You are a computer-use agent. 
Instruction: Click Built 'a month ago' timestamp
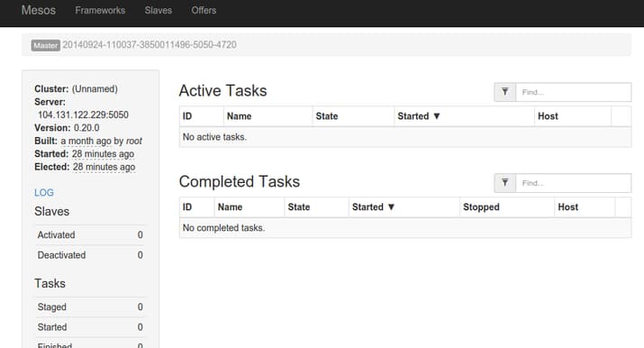pos(86,141)
